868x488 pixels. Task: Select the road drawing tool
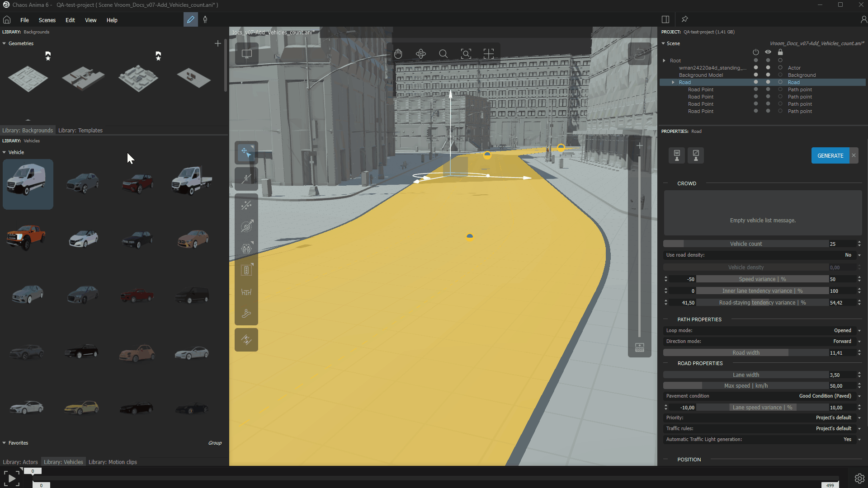[x=246, y=339]
